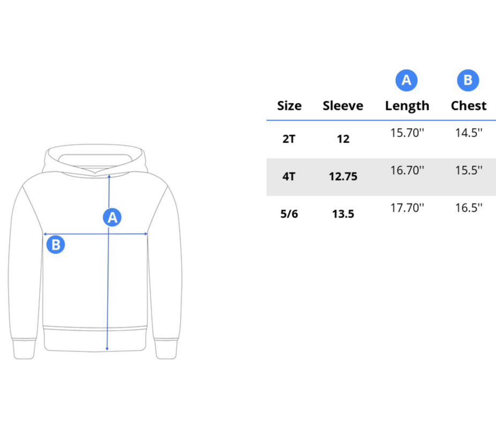Screen dimensions: 496x448
Task: Select the Sleeve column header
Action: tap(343, 106)
